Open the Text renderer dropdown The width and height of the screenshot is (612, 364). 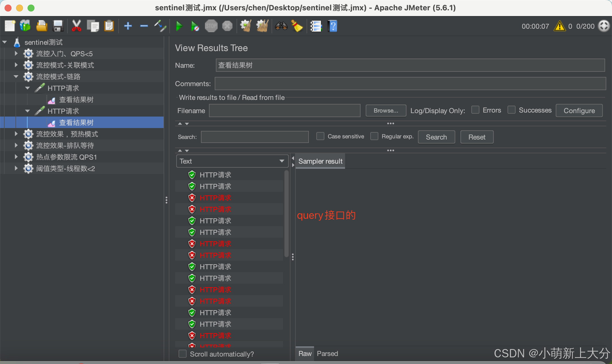point(232,161)
